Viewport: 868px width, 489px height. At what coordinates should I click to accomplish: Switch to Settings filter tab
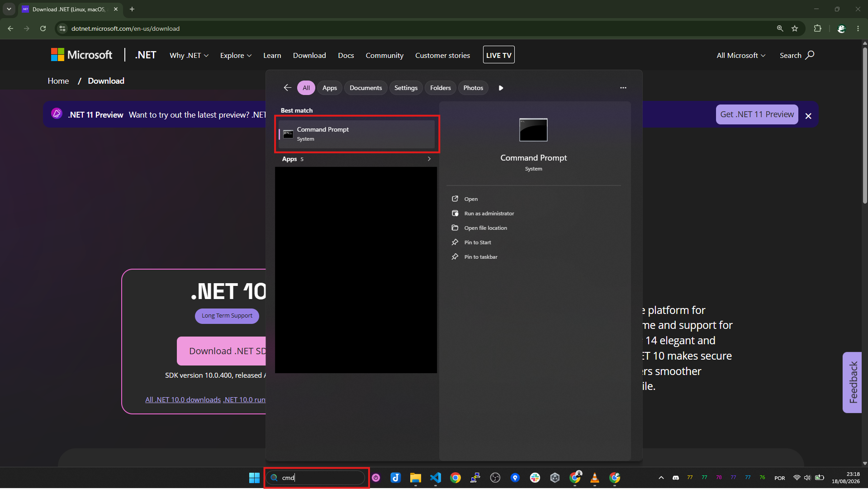(x=406, y=88)
